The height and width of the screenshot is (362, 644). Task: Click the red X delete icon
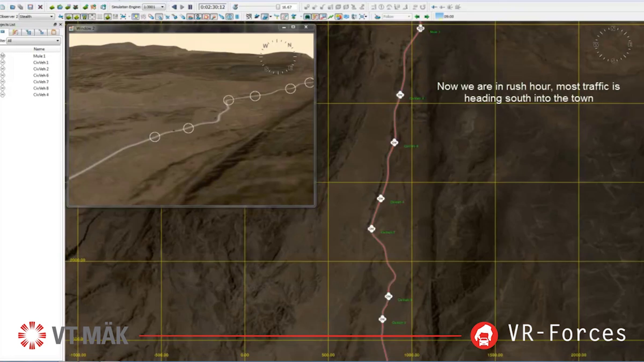click(40, 7)
